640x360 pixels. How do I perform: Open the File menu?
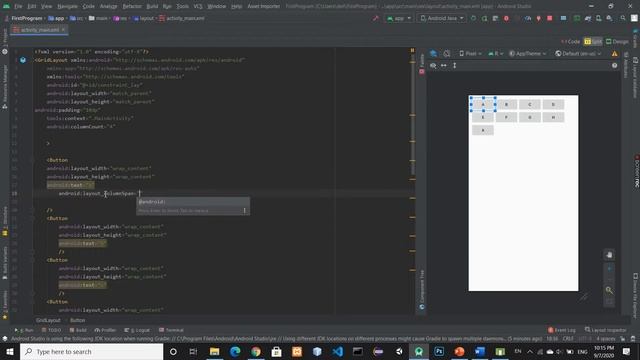18,6
